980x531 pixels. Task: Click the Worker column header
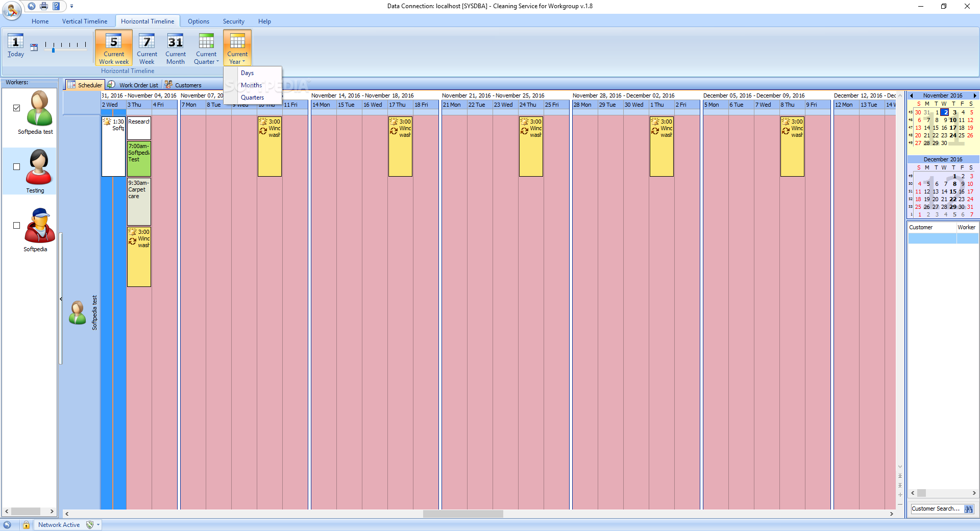967,227
